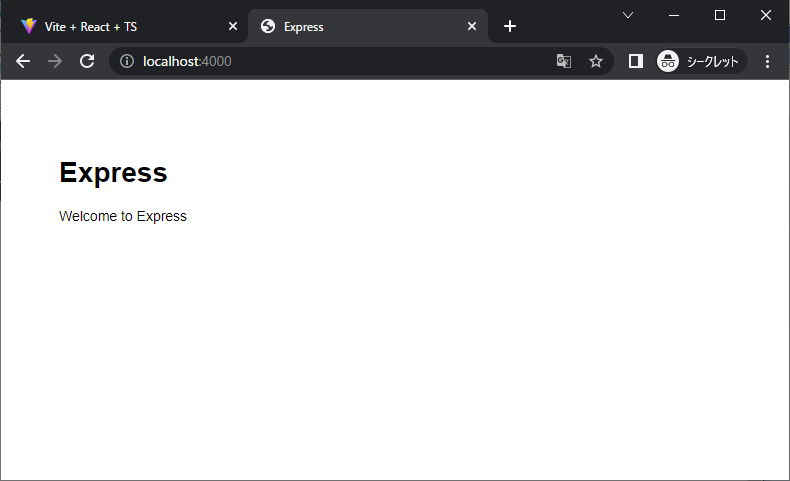Toggle the browser side panel
Image resolution: width=790 pixels, height=481 pixels.
point(636,61)
